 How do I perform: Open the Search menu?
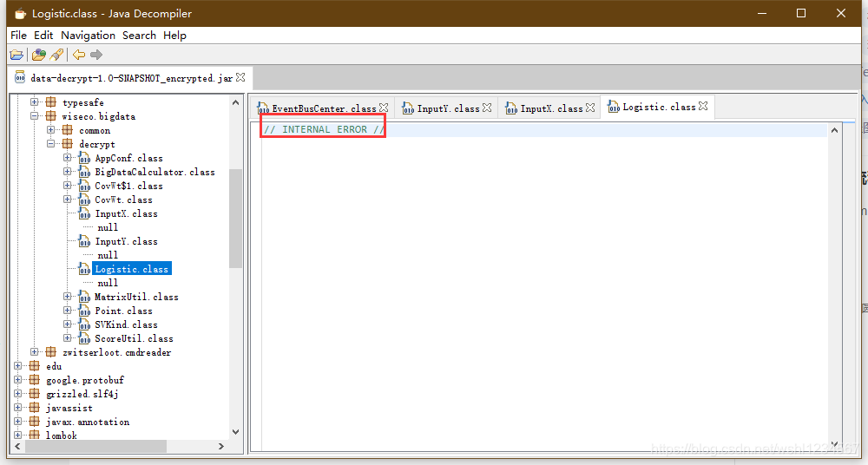coord(139,36)
